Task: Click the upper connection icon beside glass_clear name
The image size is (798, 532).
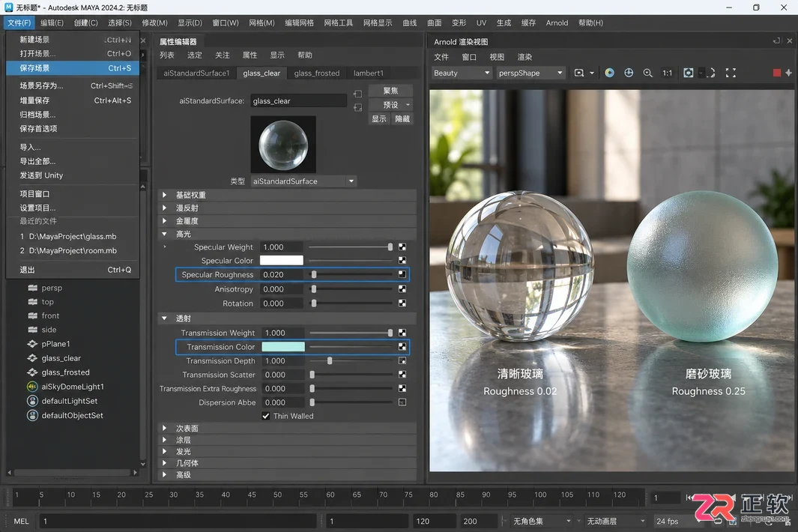Action: coord(357,94)
